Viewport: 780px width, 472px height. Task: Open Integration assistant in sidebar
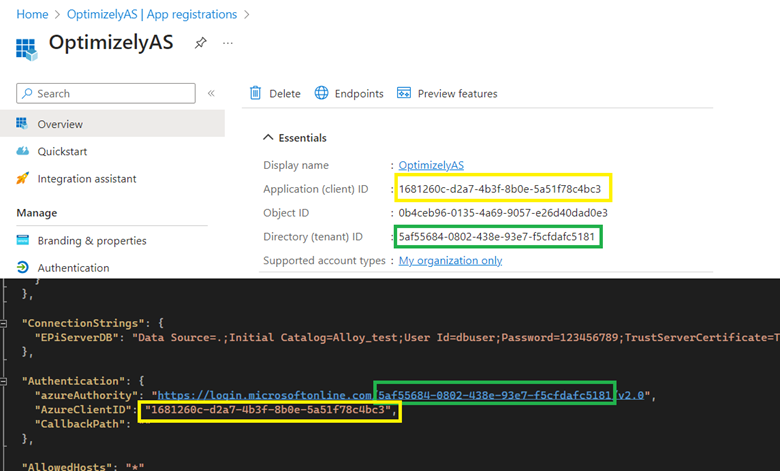87,179
